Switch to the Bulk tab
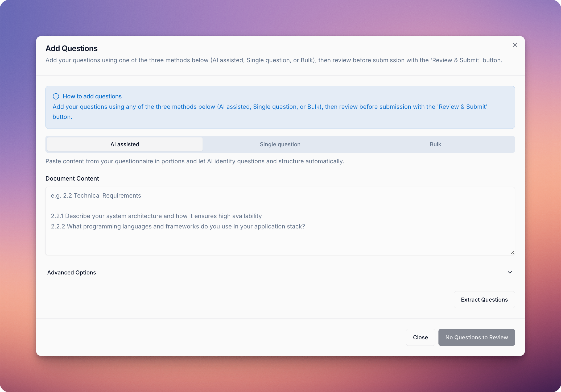561x392 pixels. pos(435,144)
